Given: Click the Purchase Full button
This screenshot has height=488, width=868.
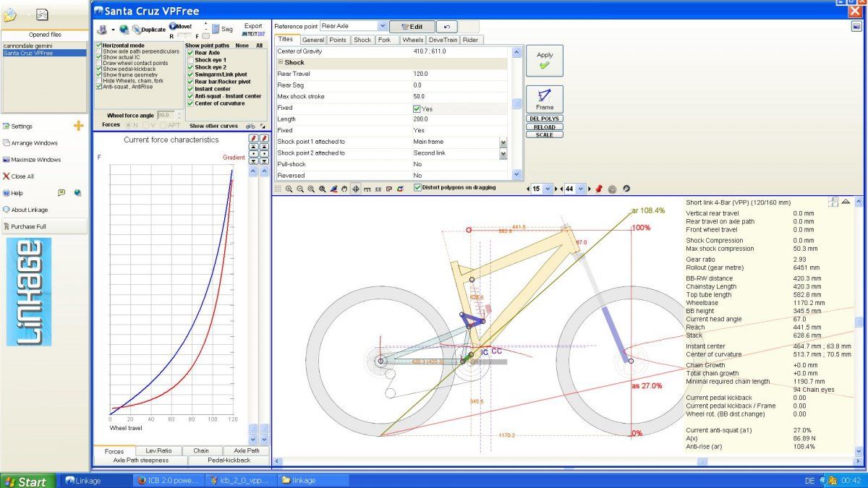Looking at the screenshot, I should (x=44, y=226).
